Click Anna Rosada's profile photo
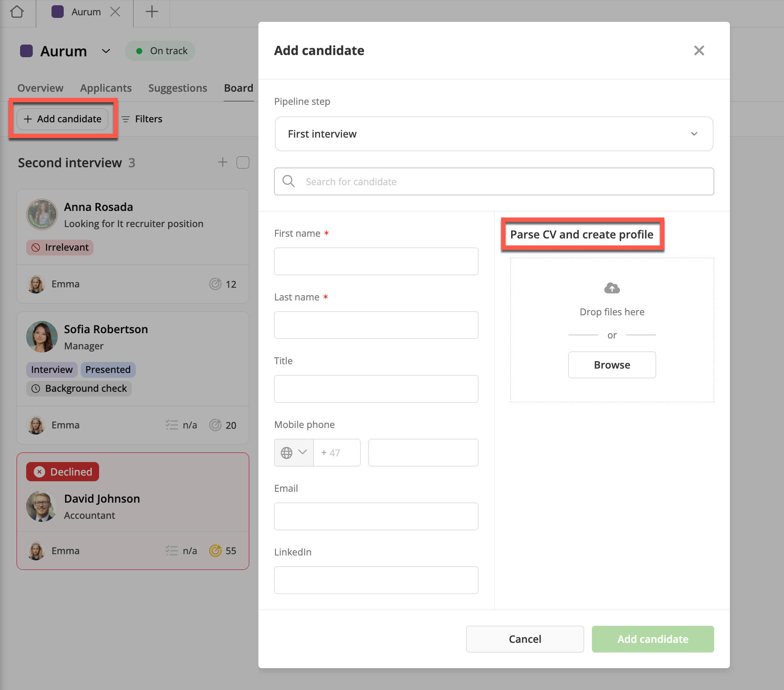The width and height of the screenshot is (784, 690). [42, 214]
